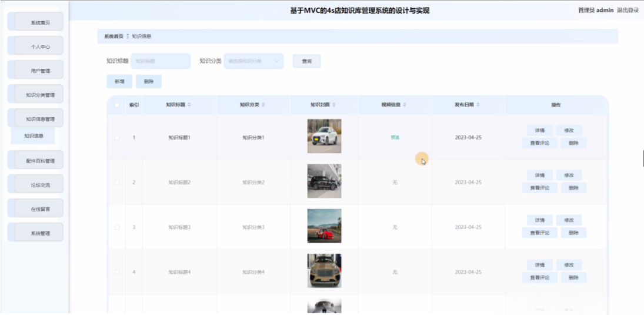
Task: Click 修改 for 知识标题4
Action: click(x=569, y=265)
